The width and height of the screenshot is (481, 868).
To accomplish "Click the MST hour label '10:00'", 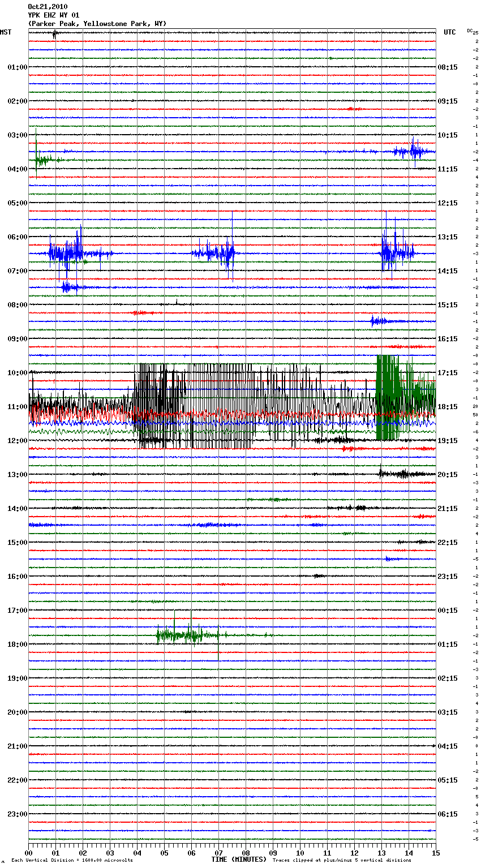I will coord(17,373).
